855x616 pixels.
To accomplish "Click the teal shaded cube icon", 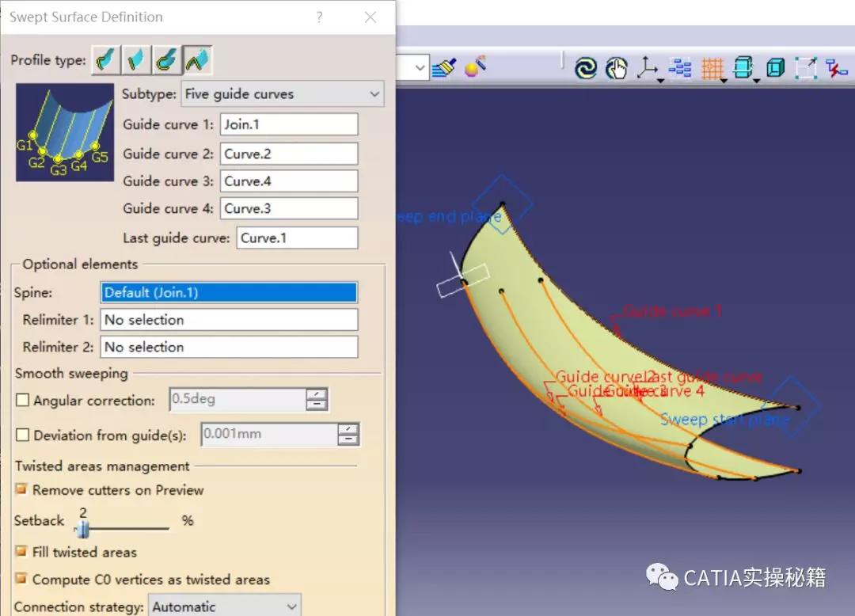I will coord(775,69).
